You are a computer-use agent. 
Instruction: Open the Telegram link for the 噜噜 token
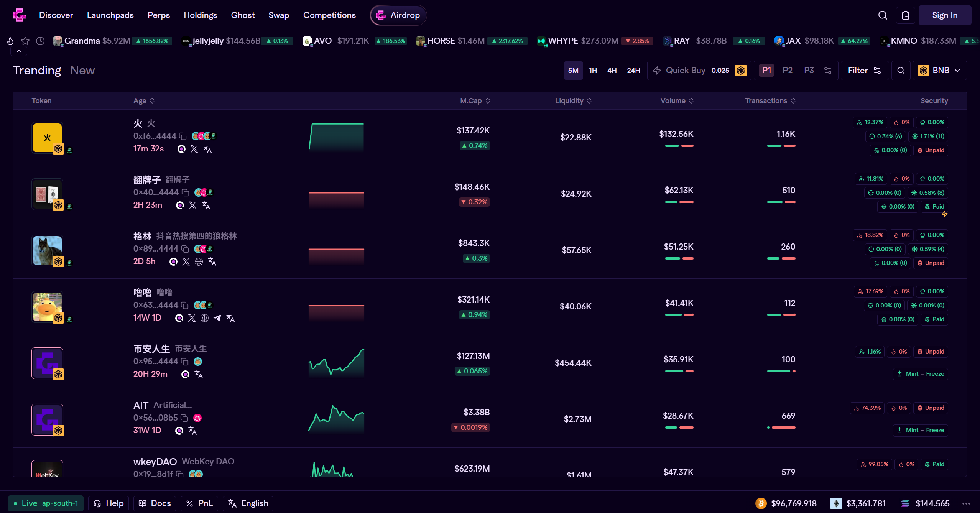217,318
